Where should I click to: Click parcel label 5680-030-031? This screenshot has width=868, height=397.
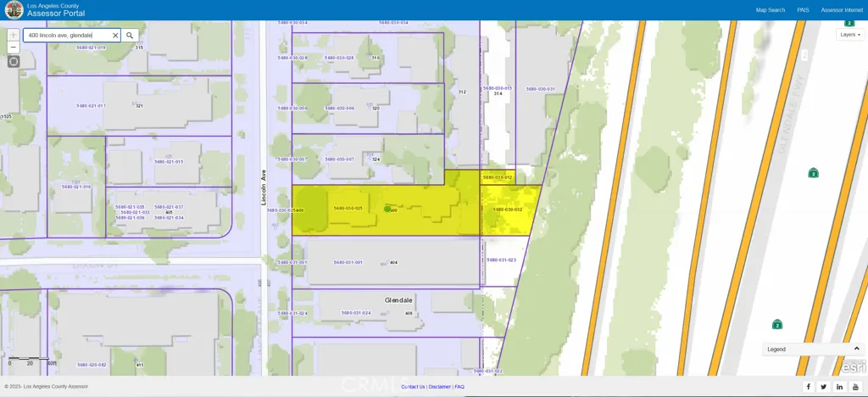pyautogui.click(x=540, y=89)
